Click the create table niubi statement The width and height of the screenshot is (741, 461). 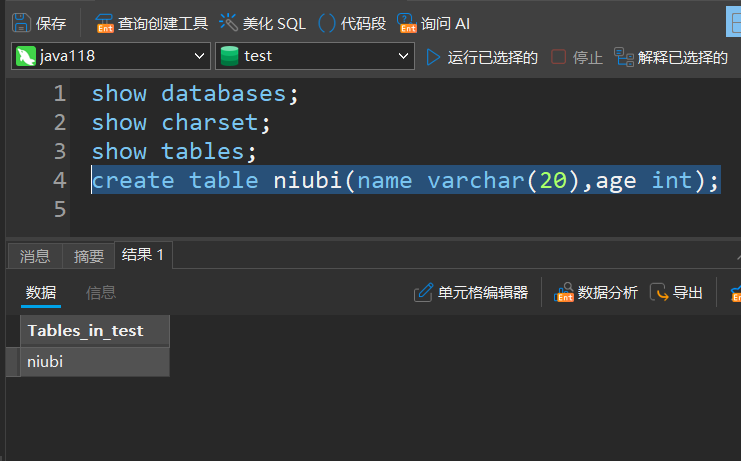tap(405, 180)
